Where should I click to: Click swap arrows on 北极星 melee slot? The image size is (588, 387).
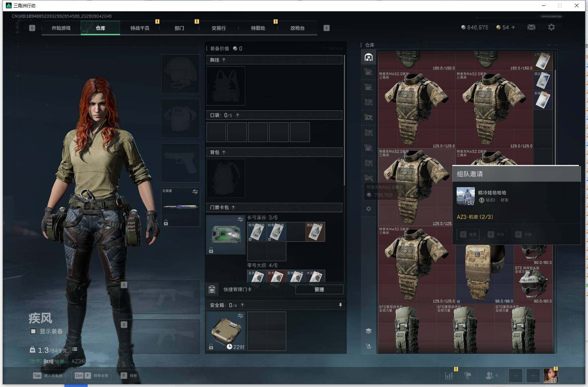(x=195, y=191)
